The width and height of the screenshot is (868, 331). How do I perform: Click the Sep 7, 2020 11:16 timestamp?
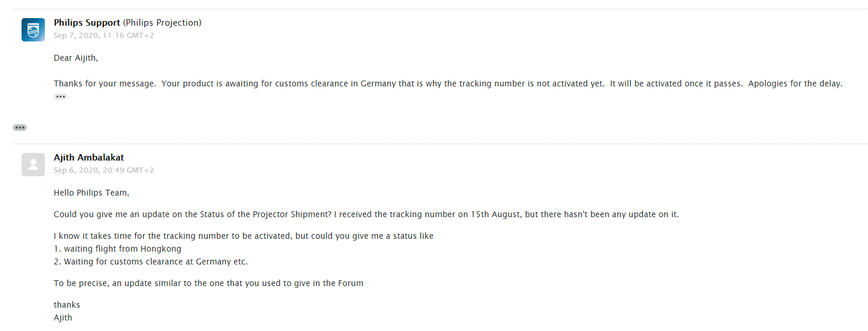(x=104, y=36)
